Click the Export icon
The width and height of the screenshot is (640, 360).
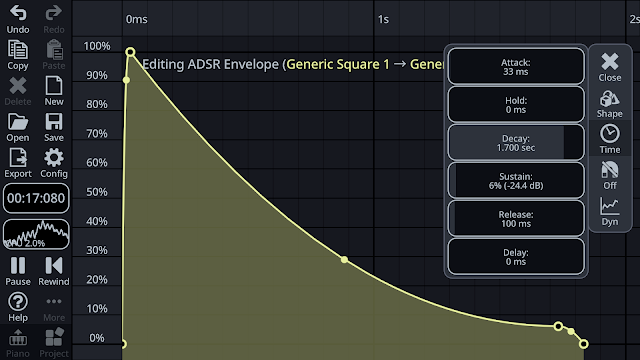[18, 158]
